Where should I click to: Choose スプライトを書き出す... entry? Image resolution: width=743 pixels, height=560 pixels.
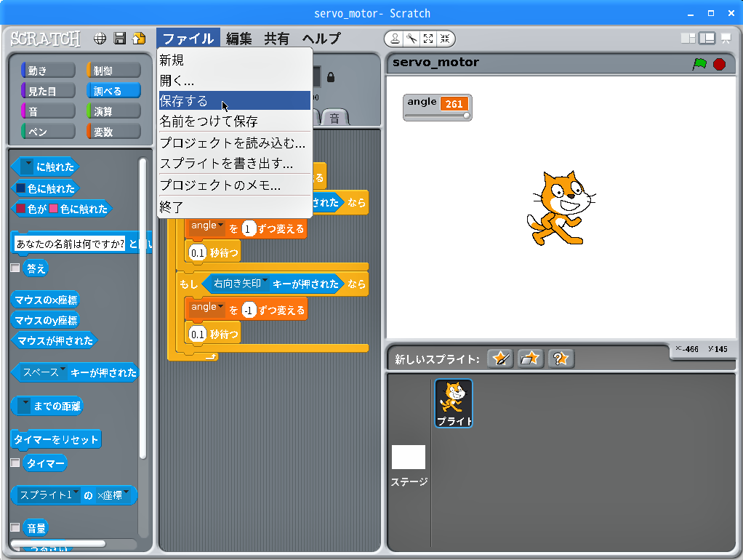(x=235, y=163)
